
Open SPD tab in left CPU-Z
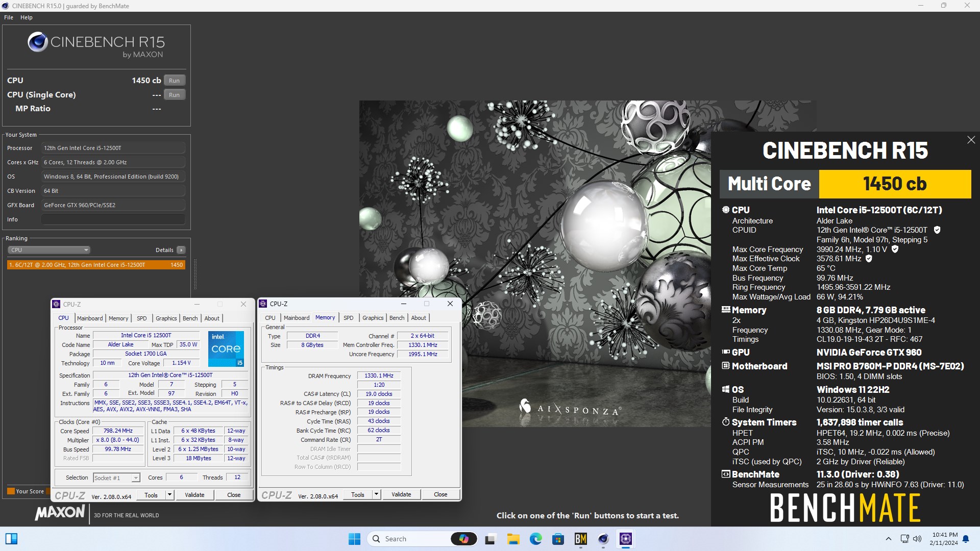tap(142, 318)
